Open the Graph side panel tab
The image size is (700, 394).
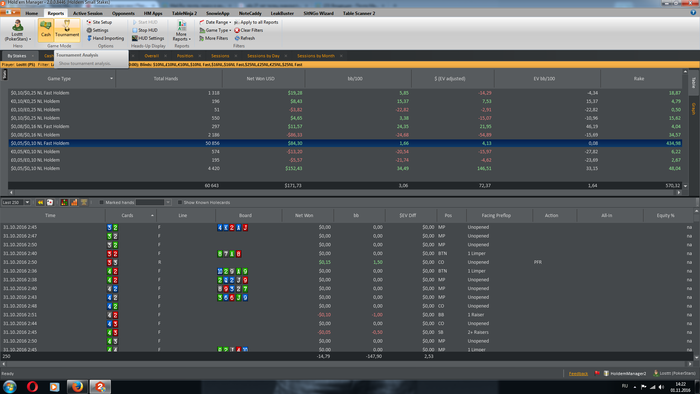point(693,108)
